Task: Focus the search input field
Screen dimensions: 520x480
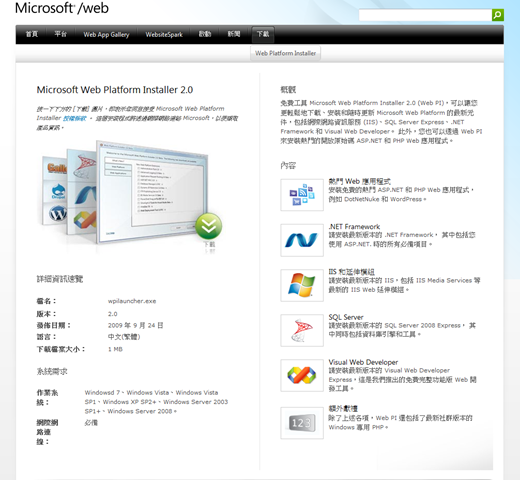Action: (x=425, y=15)
